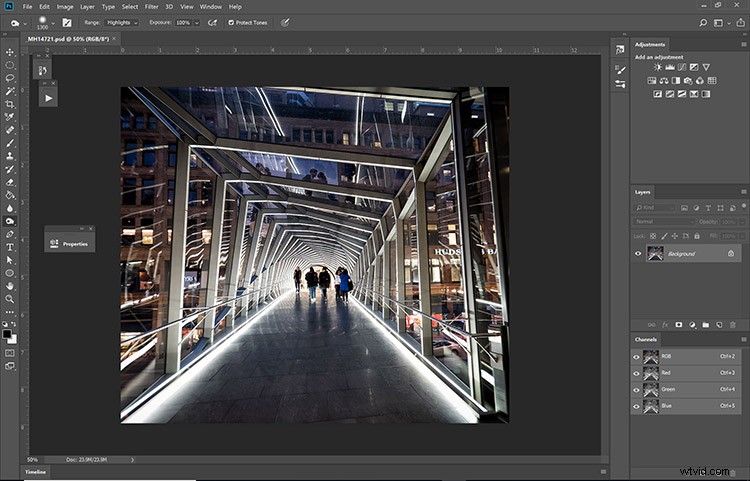Select the Paint Bucket tool
Image resolution: width=750 pixels, height=481 pixels.
tap(10, 195)
